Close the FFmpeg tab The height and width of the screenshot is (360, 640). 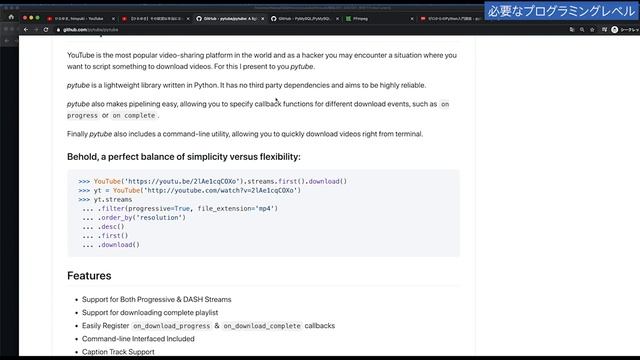[x=412, y=19]
